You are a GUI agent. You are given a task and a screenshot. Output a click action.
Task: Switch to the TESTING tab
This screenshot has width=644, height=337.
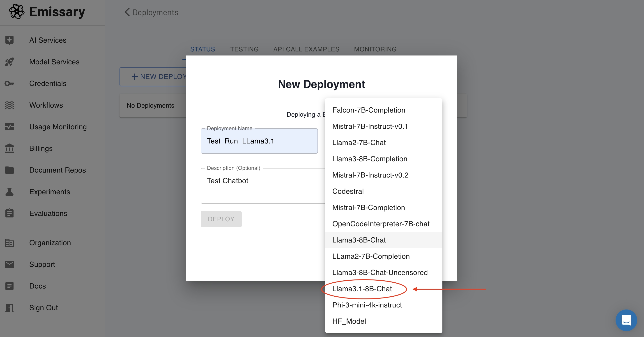click(244, 49)
